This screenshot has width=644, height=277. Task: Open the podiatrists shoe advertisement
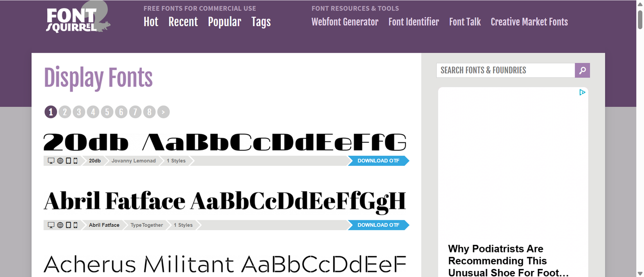coord(513,182)
